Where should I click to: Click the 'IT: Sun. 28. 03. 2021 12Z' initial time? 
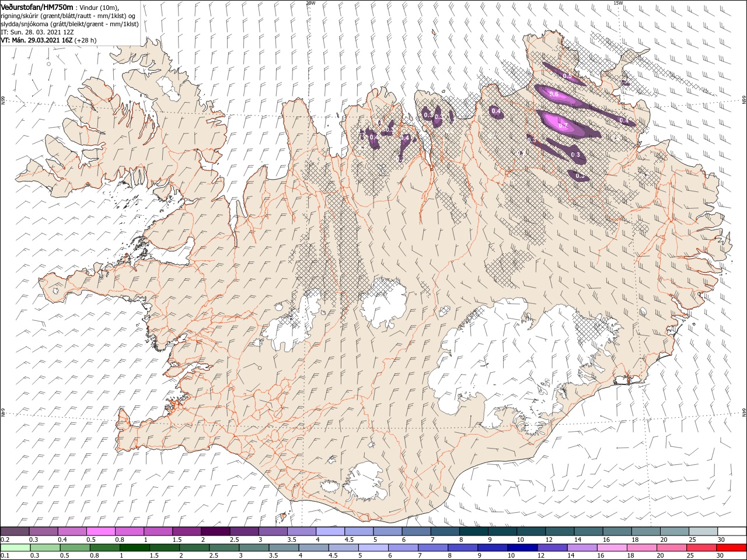pyautogui.click(x=37, y=32)
